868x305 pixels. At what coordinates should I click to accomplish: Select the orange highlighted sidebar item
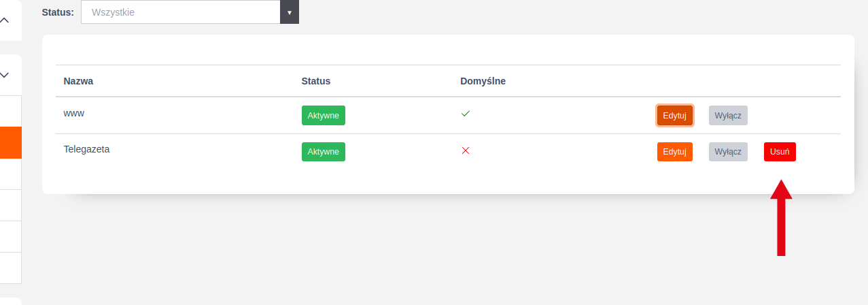(10, 142)
